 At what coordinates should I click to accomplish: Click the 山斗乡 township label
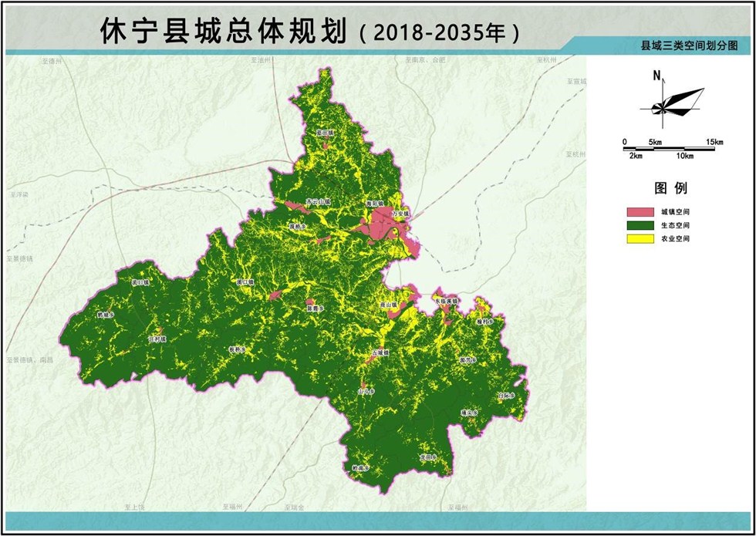click(366, 392)
